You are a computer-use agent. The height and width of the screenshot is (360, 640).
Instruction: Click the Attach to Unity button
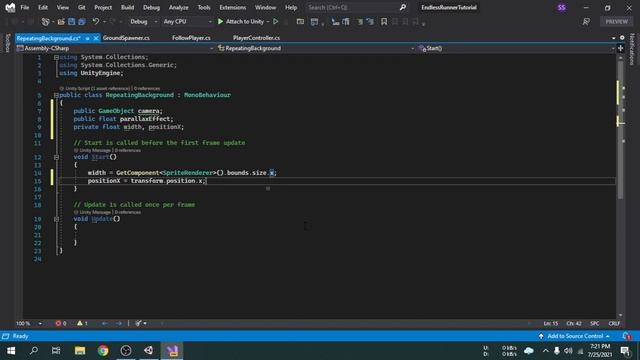(241, 21)
